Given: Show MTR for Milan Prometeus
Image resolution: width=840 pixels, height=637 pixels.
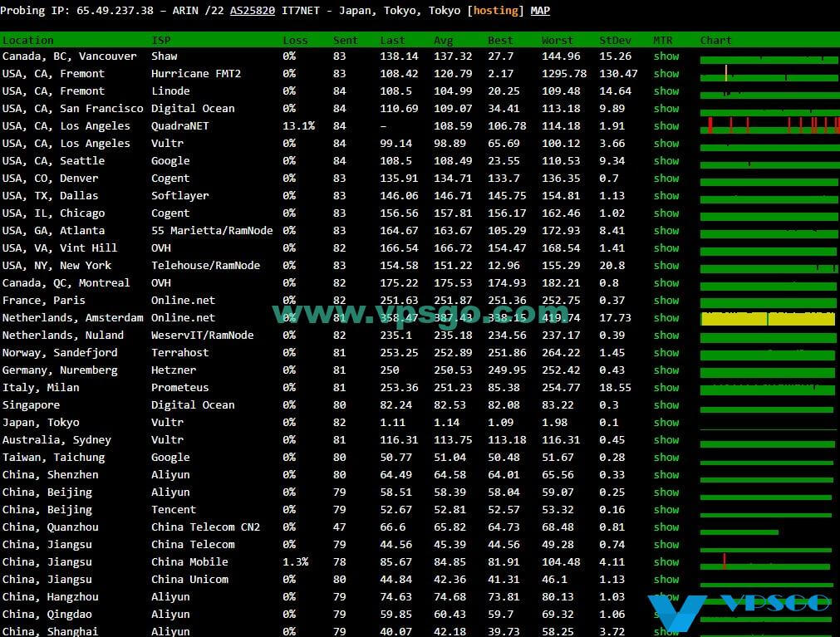Looking at the screenshot, I should point(666,388).
